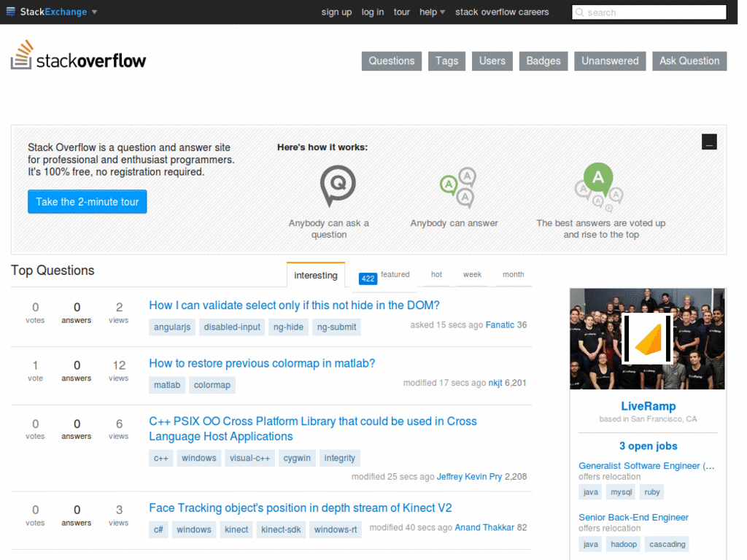Click the minimize icon on the welcome banner

708,141
